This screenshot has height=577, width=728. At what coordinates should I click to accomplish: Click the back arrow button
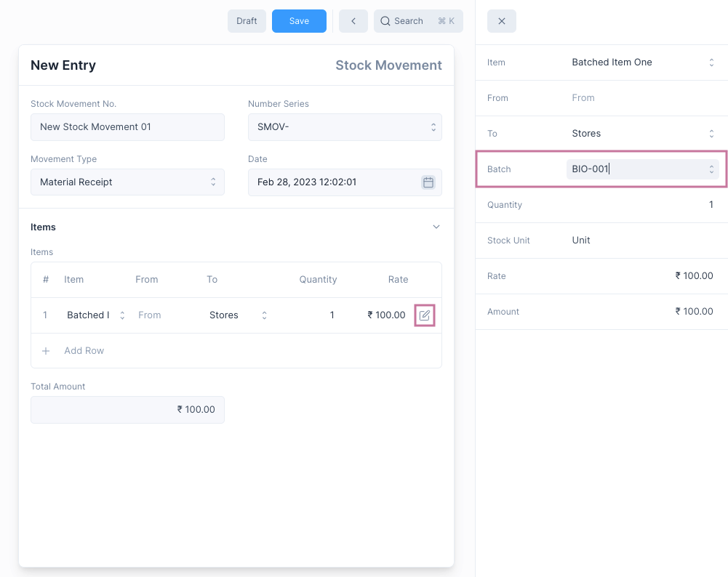(353, 21)
